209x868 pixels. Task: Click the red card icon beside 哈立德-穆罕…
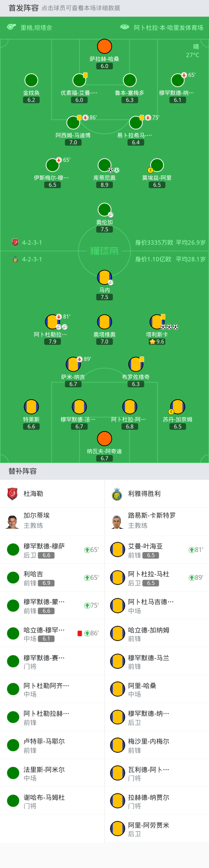[x=80, y=633]
